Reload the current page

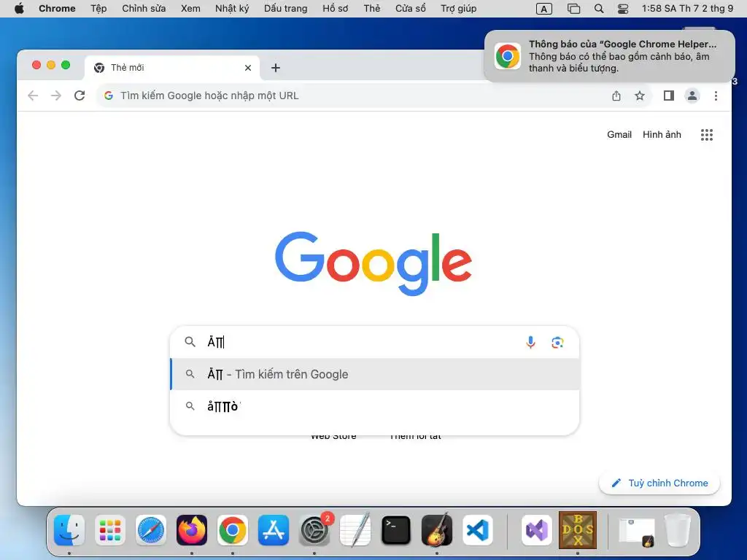tap(80, 96)
